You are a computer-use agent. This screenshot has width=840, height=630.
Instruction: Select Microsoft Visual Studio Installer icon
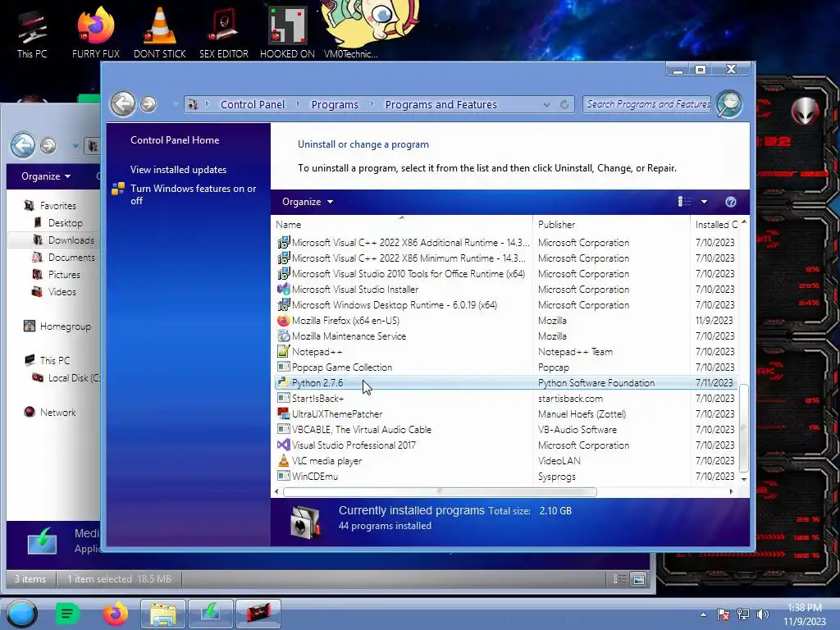tap(283, 290)
